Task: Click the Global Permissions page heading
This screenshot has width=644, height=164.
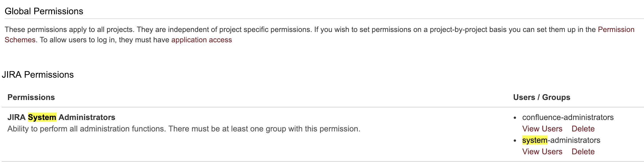Action: pos(44,11)
